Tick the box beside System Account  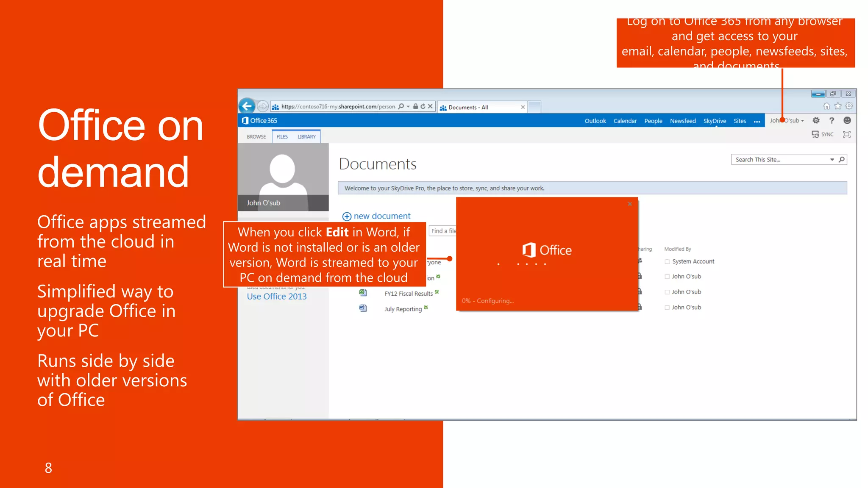pos(667,262)
